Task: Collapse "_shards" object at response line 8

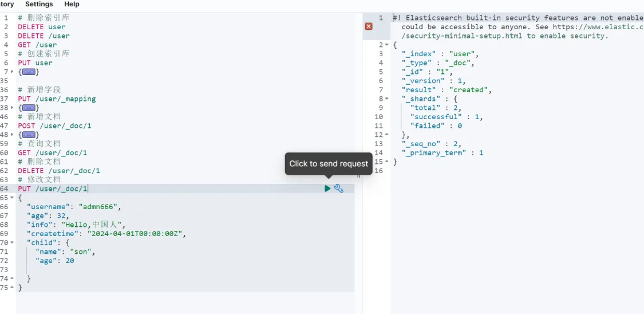Action: [387, 99]
